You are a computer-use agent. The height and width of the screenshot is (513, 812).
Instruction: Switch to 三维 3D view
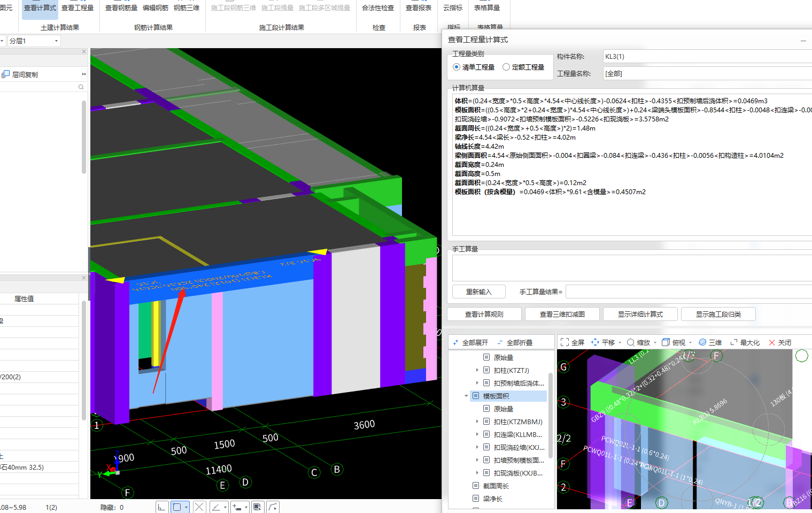pyautogui.click(x=710, y=342)
